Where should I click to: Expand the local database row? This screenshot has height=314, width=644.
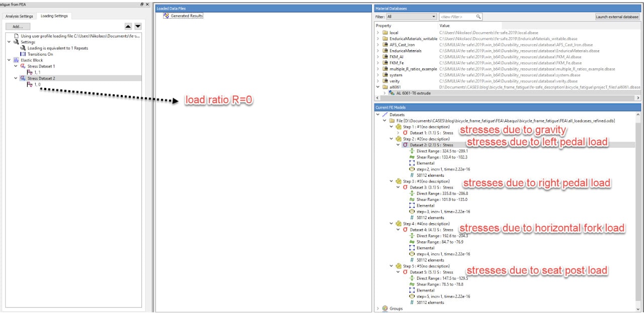pyautogui.click(x=378, y=33)
